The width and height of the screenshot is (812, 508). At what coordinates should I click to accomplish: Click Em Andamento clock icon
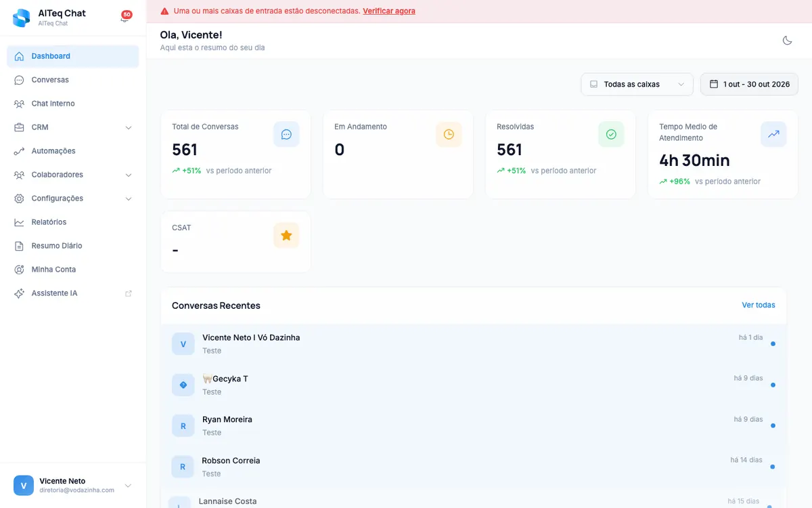(449, 134)
